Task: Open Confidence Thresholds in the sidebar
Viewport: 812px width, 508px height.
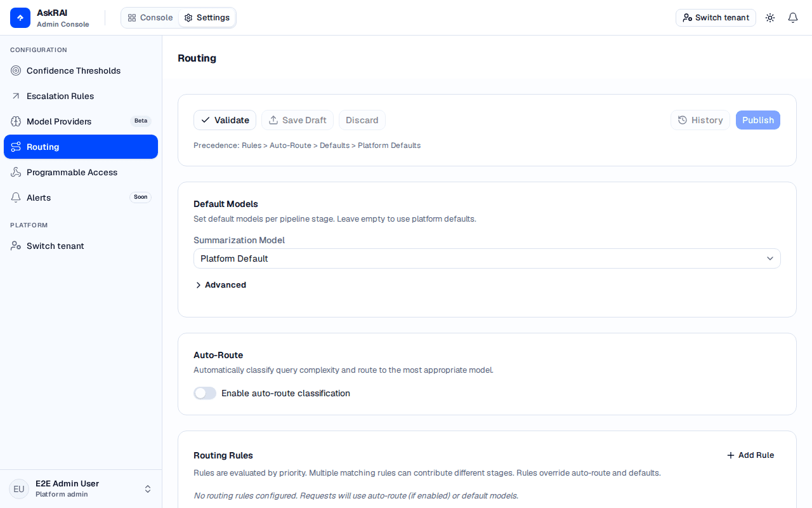Action: pyautogui.click(x=81, y=70)
